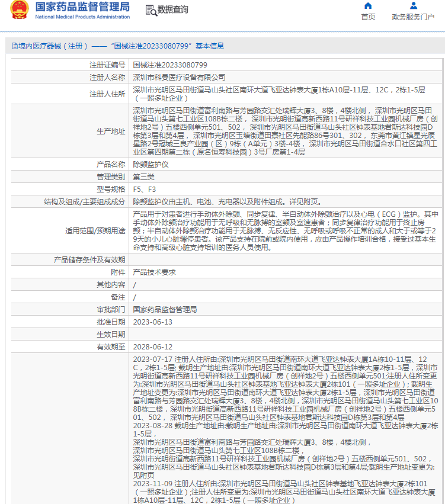Click the 注册人住所 label

(107, 94)
